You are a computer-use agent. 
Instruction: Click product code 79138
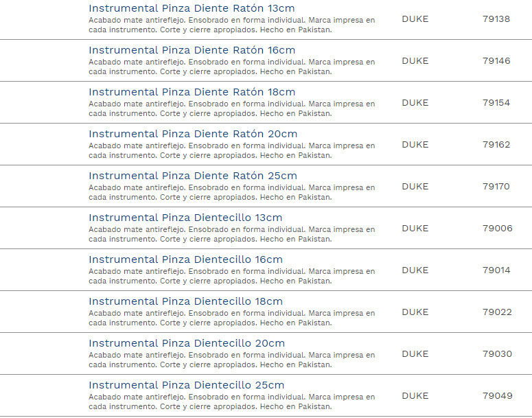click(x=496, y=19)
